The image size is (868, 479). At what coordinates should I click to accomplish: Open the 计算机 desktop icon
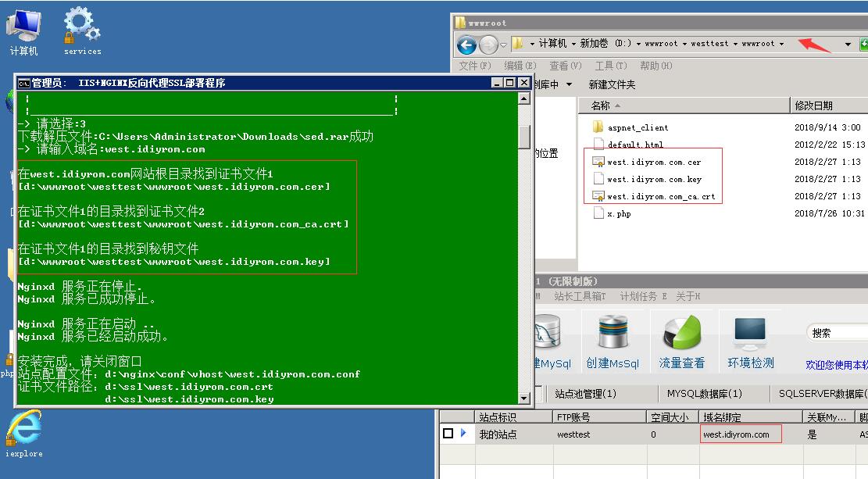coord(23,31)
